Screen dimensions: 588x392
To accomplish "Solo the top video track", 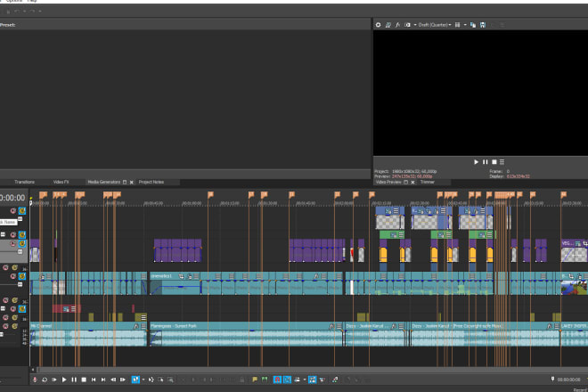I will [x=22, y=211].
